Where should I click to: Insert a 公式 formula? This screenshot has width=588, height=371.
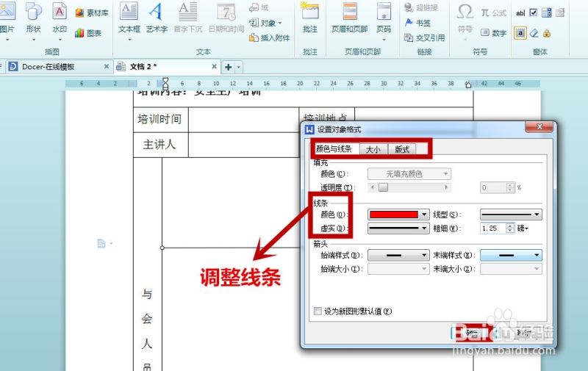pos(494,12)
